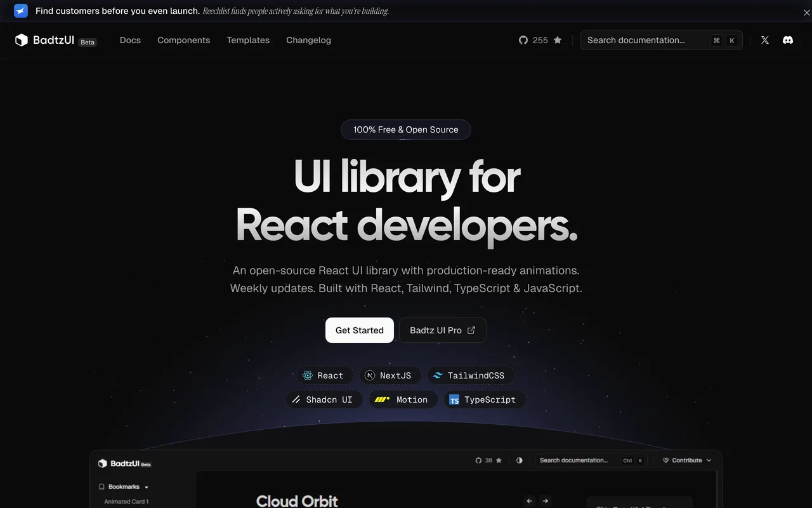Click the TypeScript TS icon badge
The width and height of the screenshot is (812, 508).
coord(454,399)
